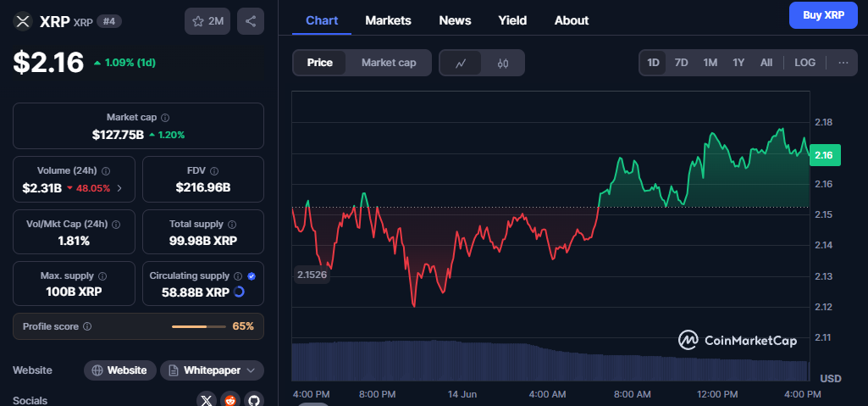
Task: Add XRP to watchlist with star button
Action: 207,21
